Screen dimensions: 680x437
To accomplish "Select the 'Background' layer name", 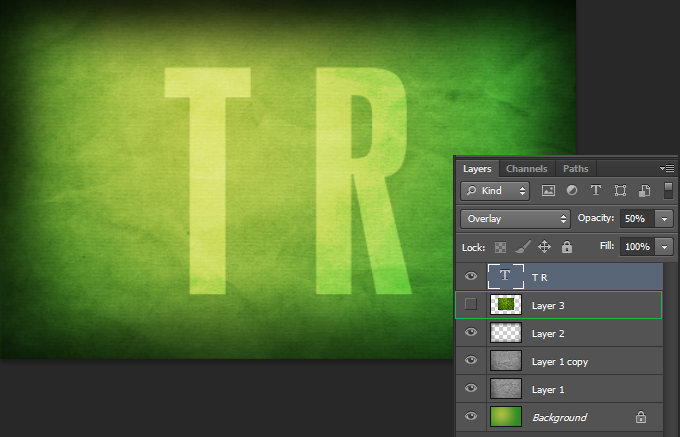I will pyautogui.click(x=559, y=417).
